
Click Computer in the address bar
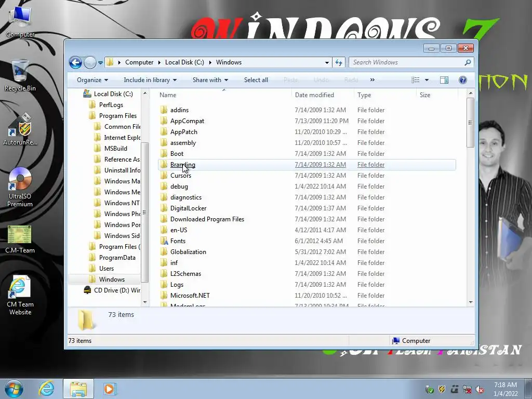click(139, 62)
